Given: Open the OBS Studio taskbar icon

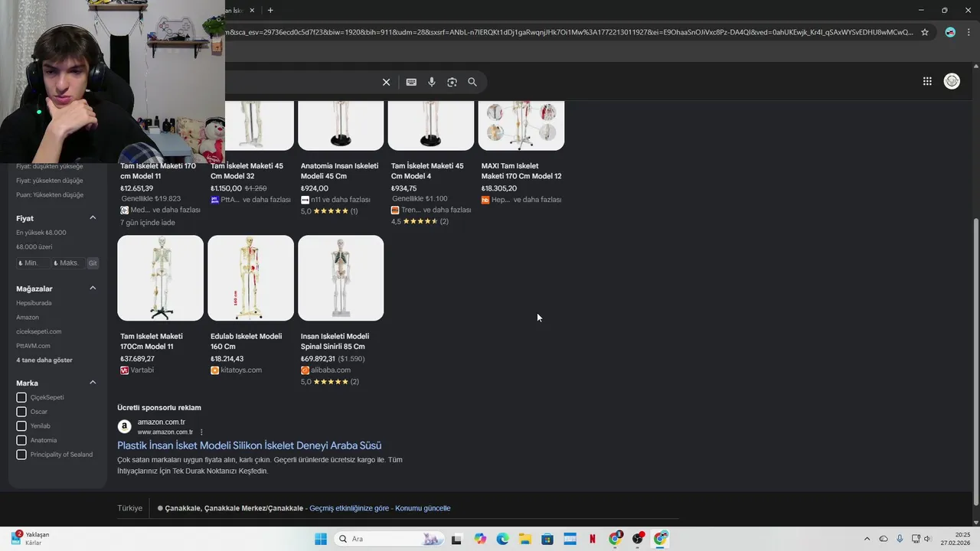Looking at the screenshot, I should coord(638,539).
